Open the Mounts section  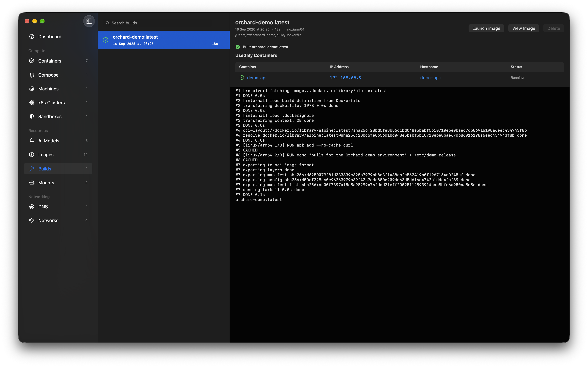click(x=58, y=183)
